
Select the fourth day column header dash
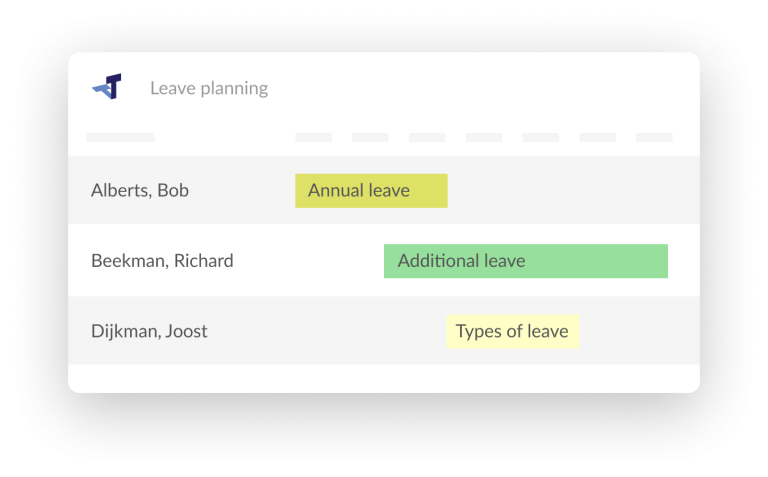484,137
